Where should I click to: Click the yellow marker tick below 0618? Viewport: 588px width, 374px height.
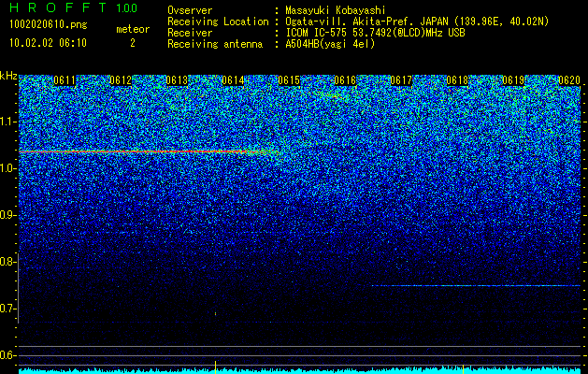point(463,368)
